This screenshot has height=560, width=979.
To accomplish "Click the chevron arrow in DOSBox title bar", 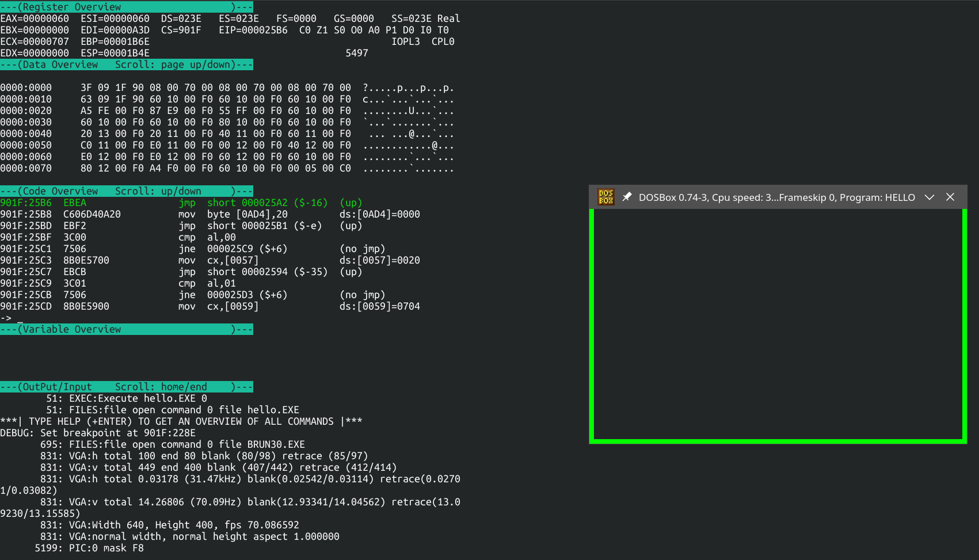I will (x=929, y=197).
